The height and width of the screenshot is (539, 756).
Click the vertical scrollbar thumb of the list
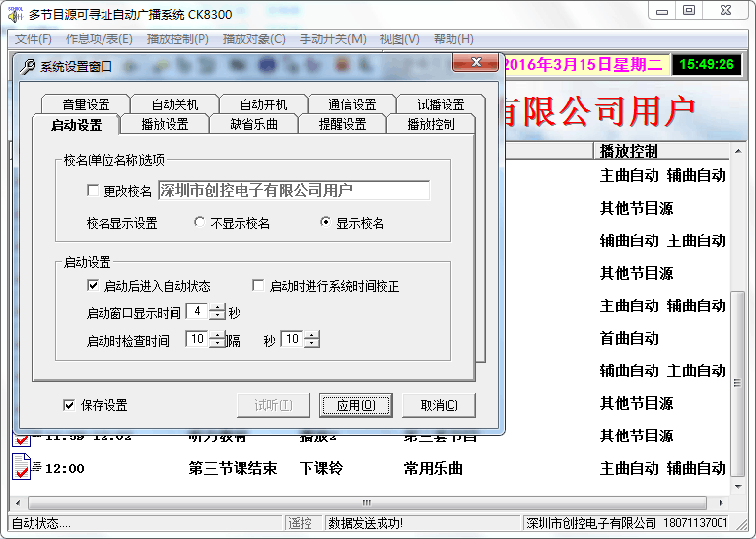tap(738, 382)
